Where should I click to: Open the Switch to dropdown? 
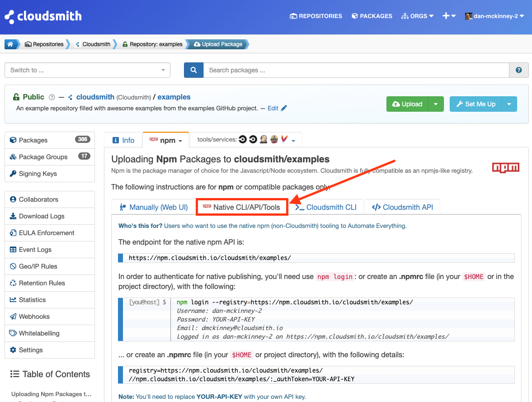(x=87, y=70)
